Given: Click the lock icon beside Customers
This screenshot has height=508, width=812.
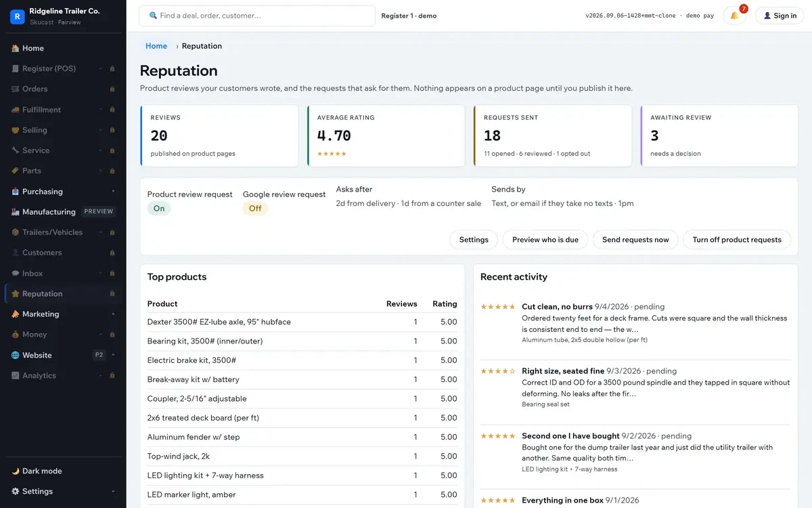Looking at the screenshot, I should 112,253.
